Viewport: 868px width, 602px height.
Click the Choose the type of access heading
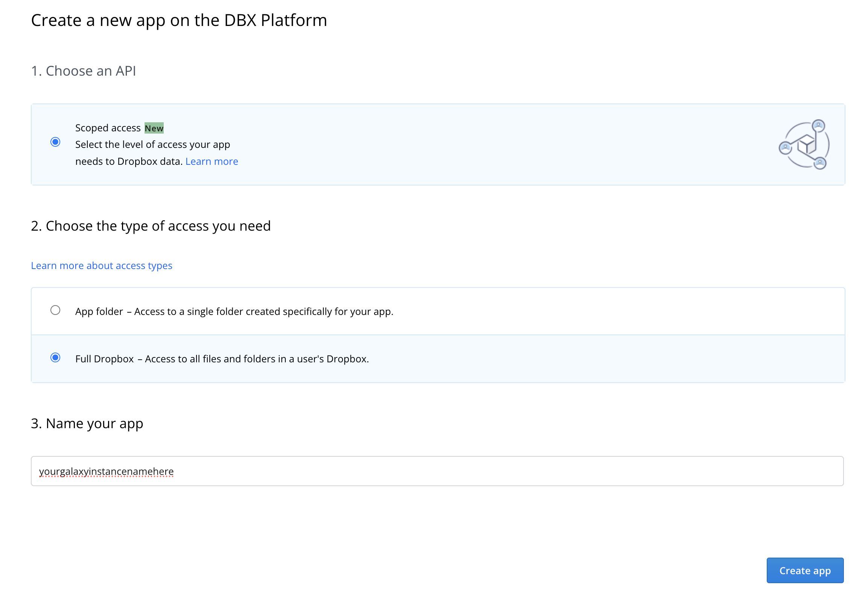coord(151,225)
